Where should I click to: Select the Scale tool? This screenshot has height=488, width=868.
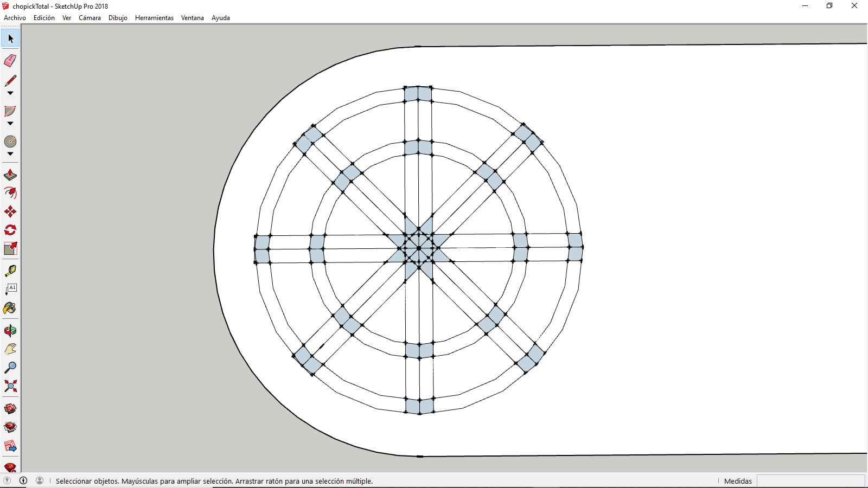(10, 248)
